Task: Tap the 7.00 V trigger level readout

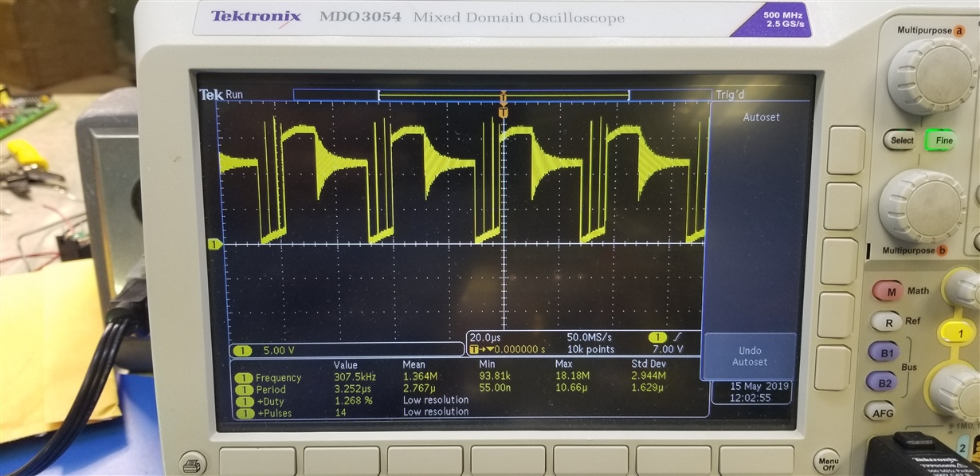Action: point(668,349)
